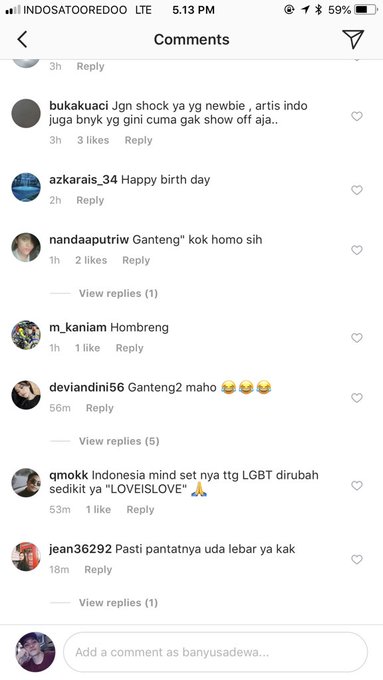
Task: Heart jean36292's comment
Action: 357,560
